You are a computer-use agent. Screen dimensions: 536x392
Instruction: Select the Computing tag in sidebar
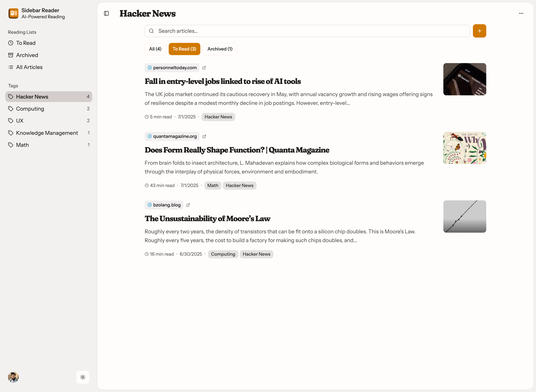point(30,109)
